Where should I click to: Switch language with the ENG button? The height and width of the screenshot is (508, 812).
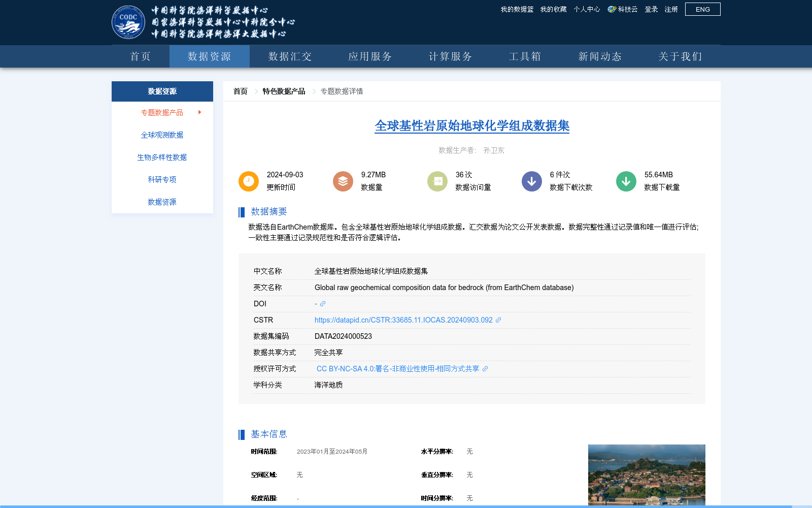click(x=703, y=9)
